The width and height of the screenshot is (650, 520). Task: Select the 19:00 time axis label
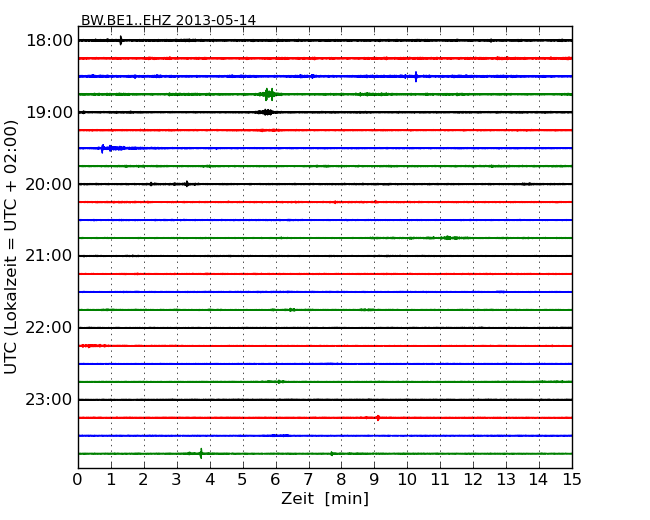tap(50, 112)
